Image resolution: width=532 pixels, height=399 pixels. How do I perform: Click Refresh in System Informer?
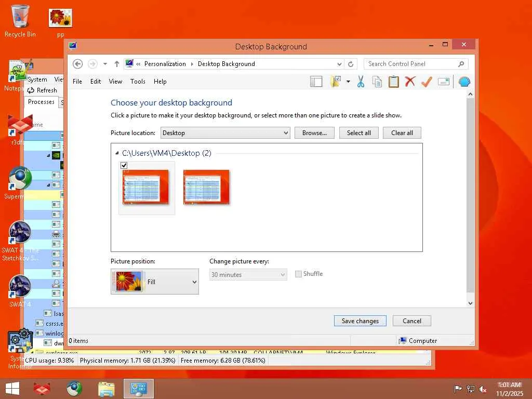[x=42, y=90]
